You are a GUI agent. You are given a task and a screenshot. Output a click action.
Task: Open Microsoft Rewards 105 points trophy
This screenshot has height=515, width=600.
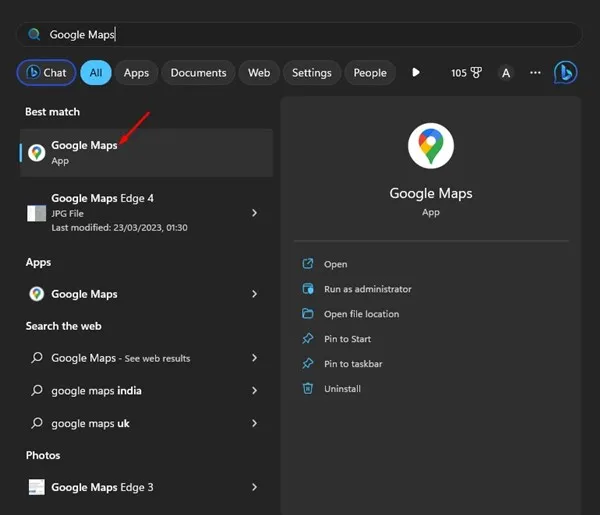pos(466,73)
